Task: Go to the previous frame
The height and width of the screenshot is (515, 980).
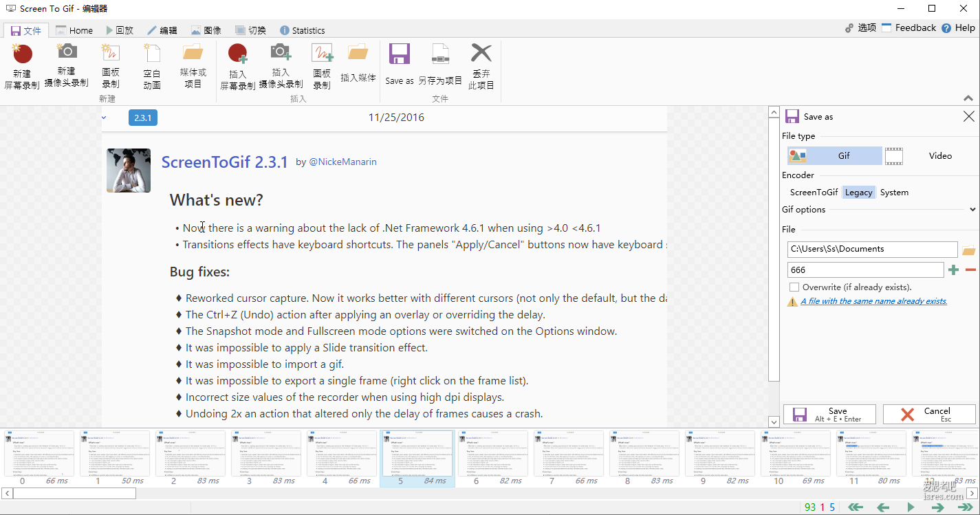Action: click(883, 507)
